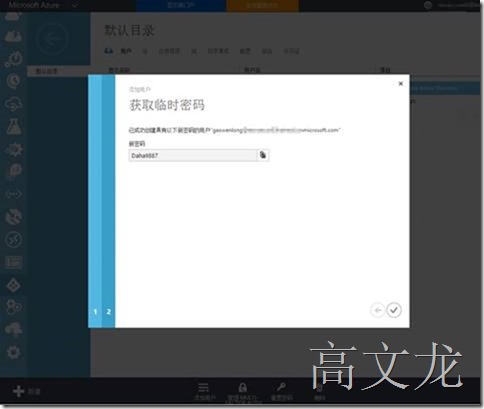Click the blue button in the top bar
Image resolution: width=484 pixels, height=409 pixels.
pos(181,5)
